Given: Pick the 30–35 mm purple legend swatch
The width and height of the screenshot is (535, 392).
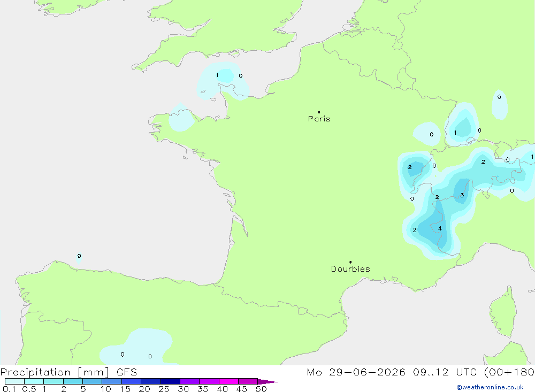Looking at the screenshot, I should tap(190, 381).
